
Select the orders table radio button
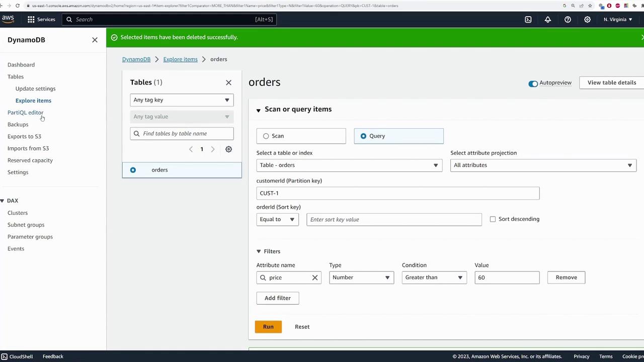[x=133, y=170]
